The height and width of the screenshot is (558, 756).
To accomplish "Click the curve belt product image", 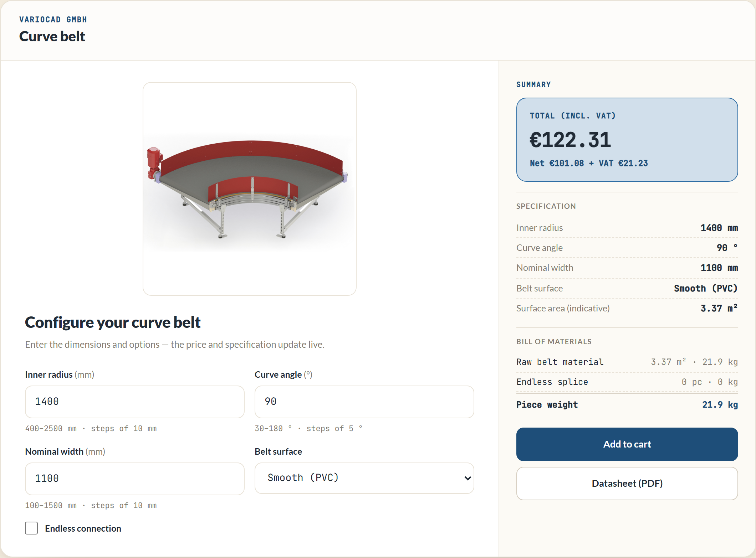I will (x=250, y=189).
